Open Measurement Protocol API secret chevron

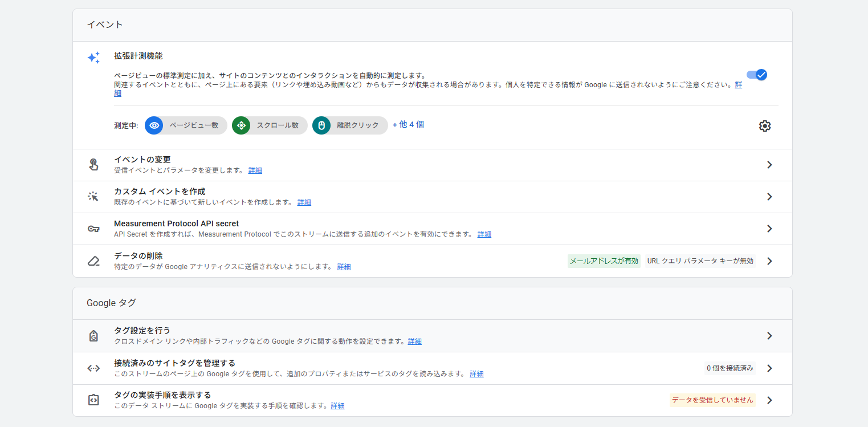[x=769, y=229]
